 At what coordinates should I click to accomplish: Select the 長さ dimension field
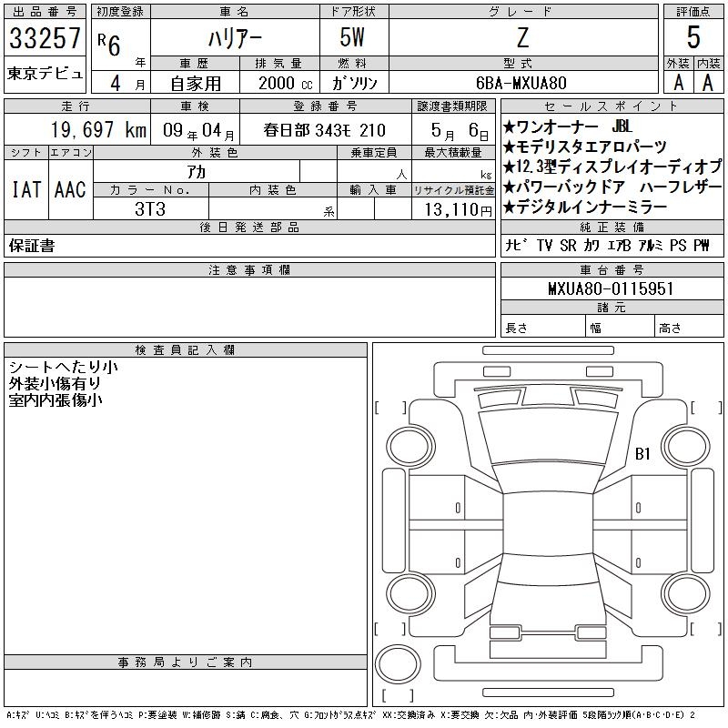(542, 328)
